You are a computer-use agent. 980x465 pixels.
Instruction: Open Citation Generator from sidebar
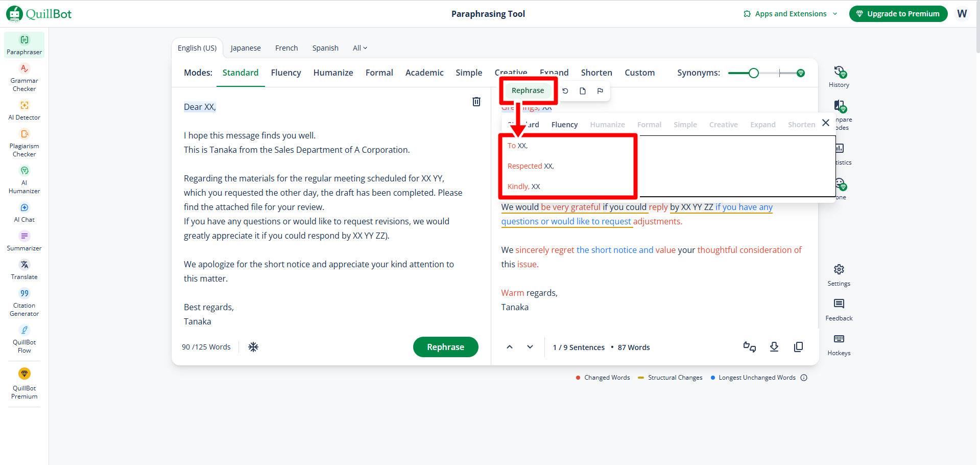[x=24, y=303]
